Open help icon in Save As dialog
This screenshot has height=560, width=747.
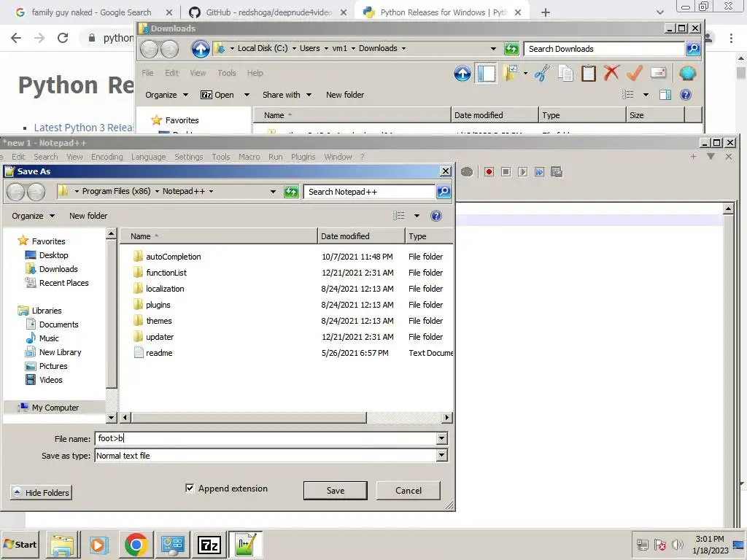436,216
